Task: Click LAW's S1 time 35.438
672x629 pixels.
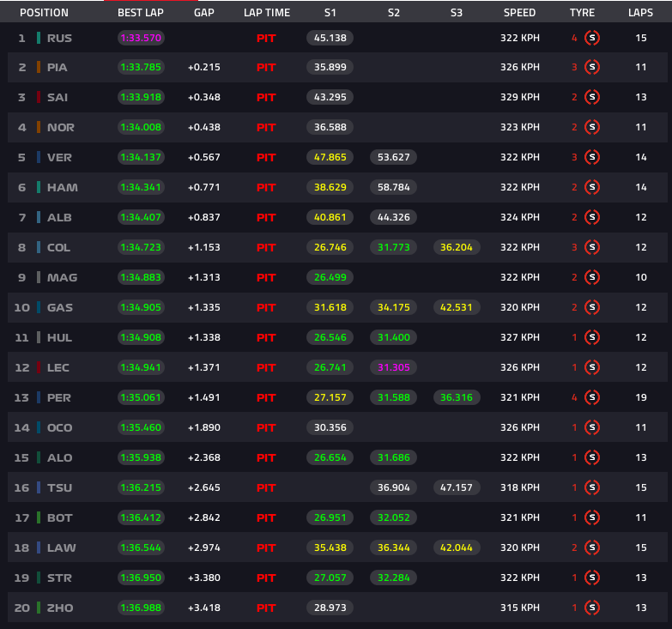Action: [x=330, y=548]
